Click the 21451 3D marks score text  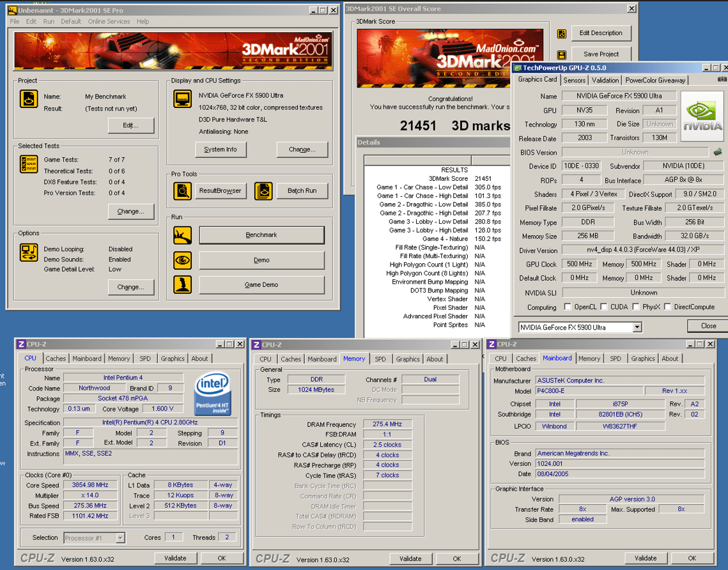(x=454, y=126)
